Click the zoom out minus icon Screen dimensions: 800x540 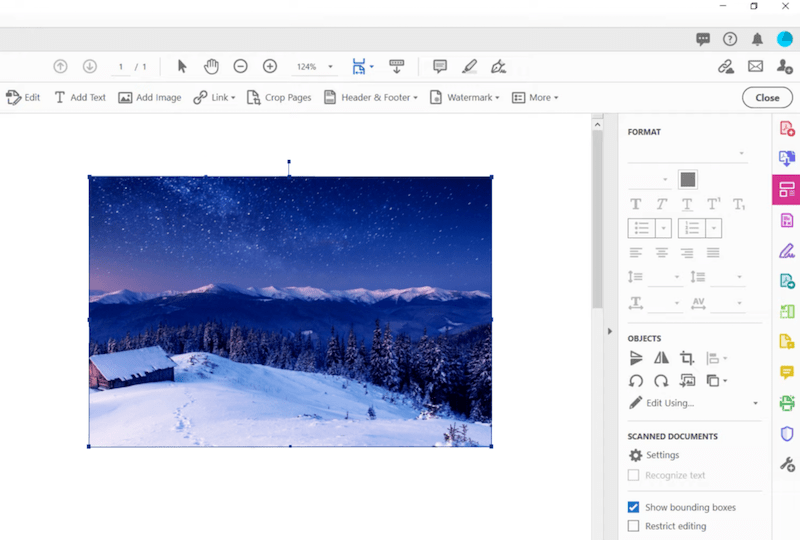coord(240,66)
